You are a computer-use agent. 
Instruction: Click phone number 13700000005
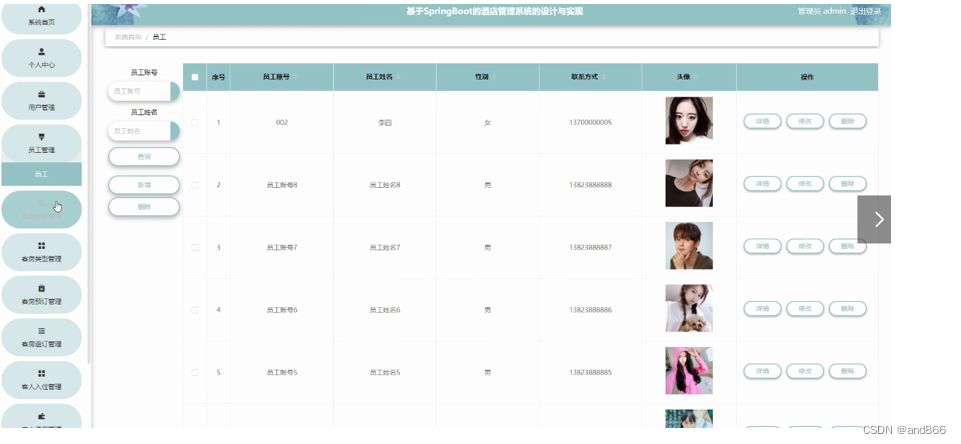[590, 123]
